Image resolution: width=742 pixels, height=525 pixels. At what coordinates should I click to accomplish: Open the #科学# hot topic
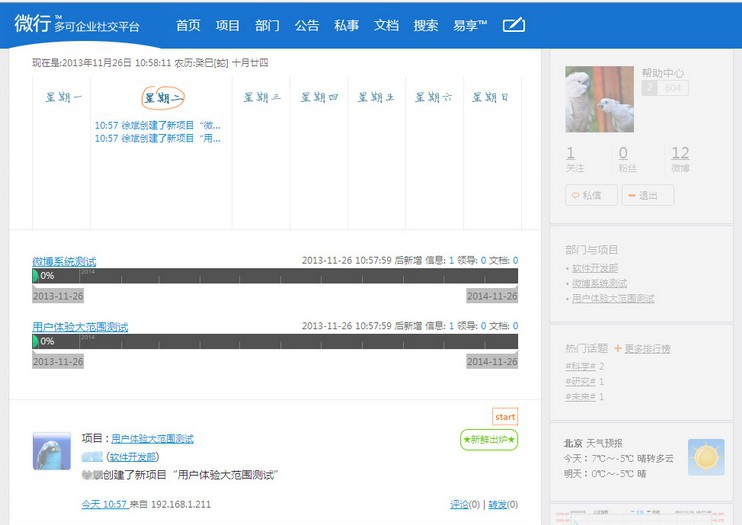pos(580,366)
